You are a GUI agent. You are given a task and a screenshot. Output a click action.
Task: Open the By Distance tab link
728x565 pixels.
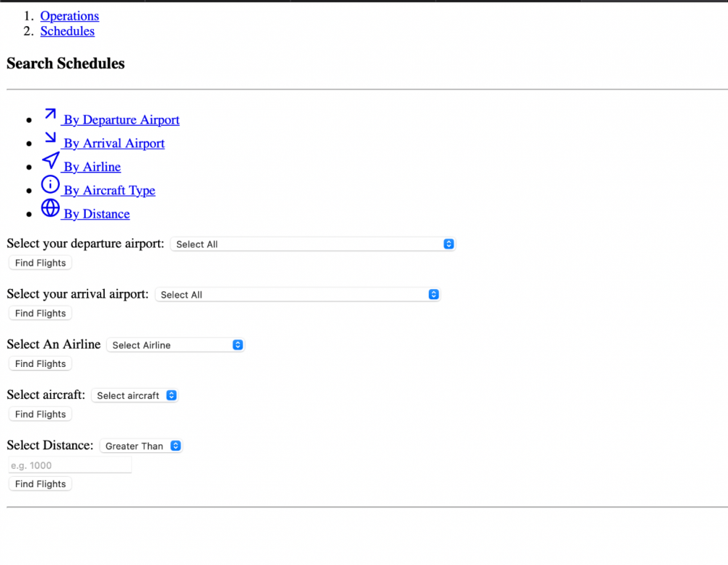pos(96,214)
